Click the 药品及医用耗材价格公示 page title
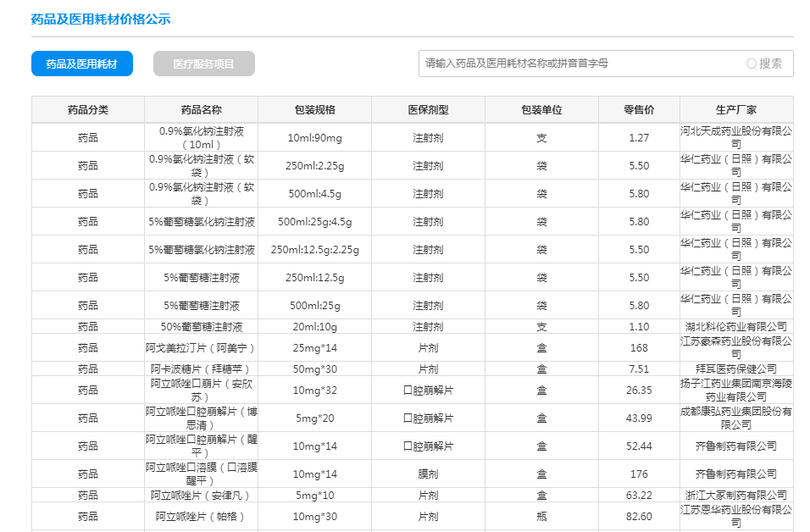The height and width of the screenshot is (532, 810). tap(100, 19)
